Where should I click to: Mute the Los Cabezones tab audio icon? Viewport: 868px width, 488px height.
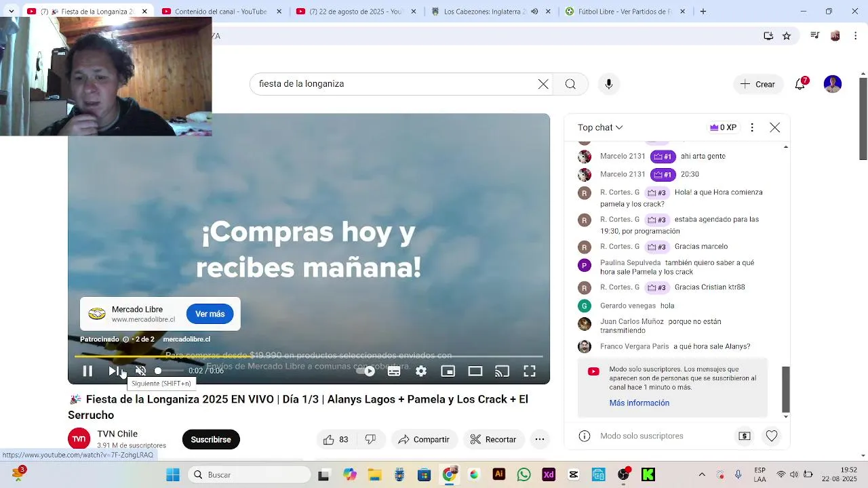coord(534,12)
